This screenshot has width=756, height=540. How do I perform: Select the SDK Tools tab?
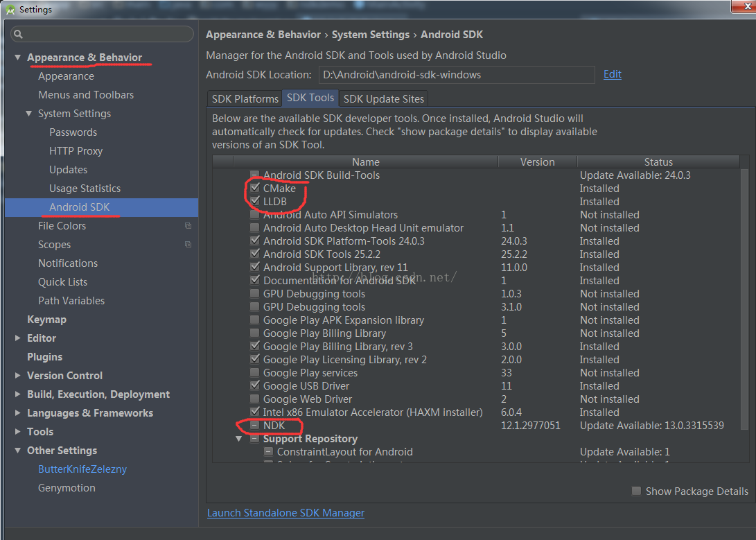click(310, 98)
